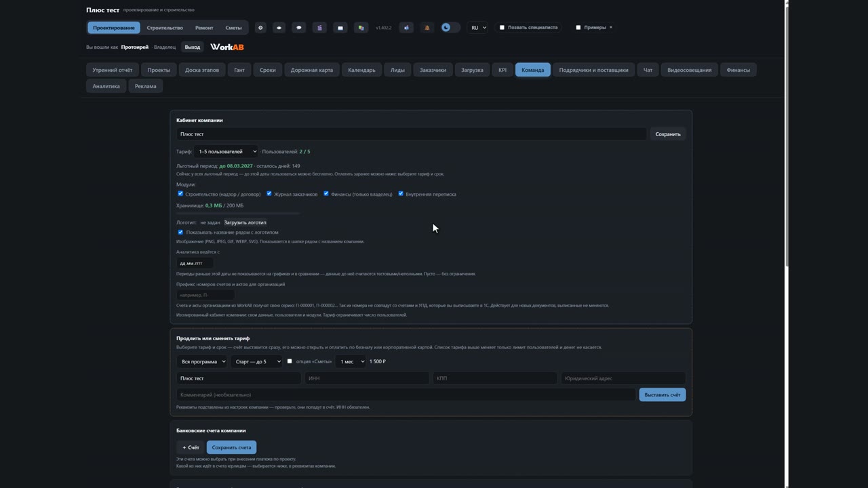Save company name with Сохранить button
The image size is (868, 488).
pyautogui.click(x=668, y=134)
